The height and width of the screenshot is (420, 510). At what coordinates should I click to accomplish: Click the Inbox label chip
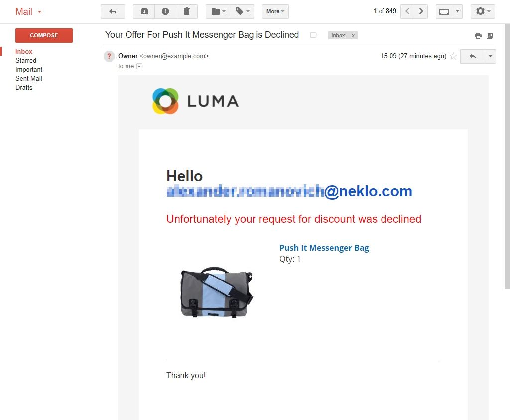pyautogui.click(x=338, y=35)
